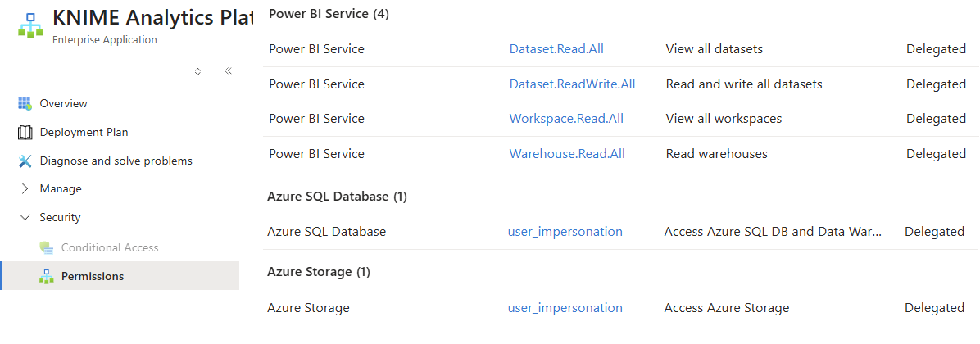Open the Dataset.Read.All permission link
Viewport: 980px width, 344px height.
pyautogui.click(x=556, y=48)
